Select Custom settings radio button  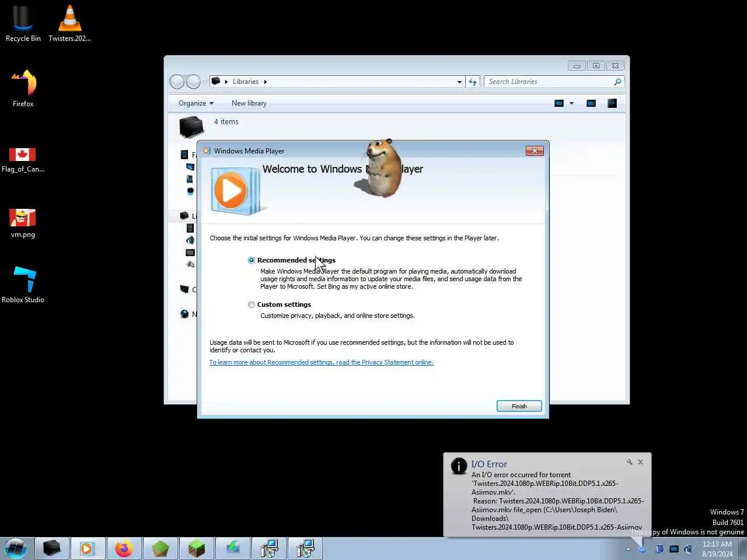tap(252, 304)
